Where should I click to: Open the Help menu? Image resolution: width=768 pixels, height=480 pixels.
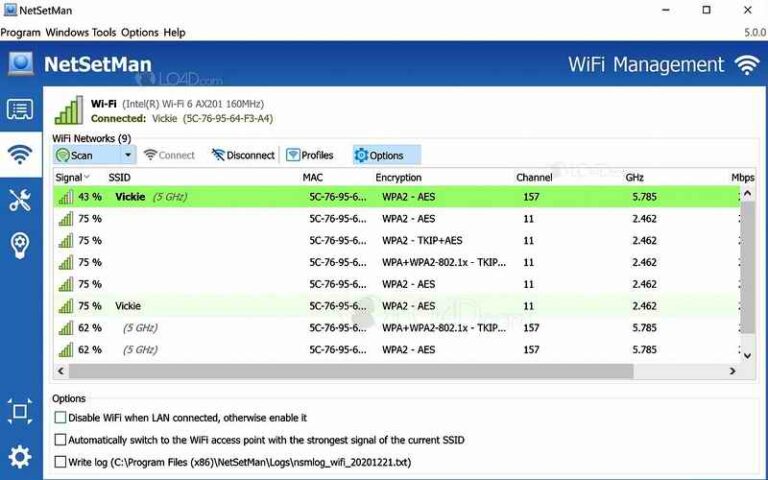(x=174, y=32)
